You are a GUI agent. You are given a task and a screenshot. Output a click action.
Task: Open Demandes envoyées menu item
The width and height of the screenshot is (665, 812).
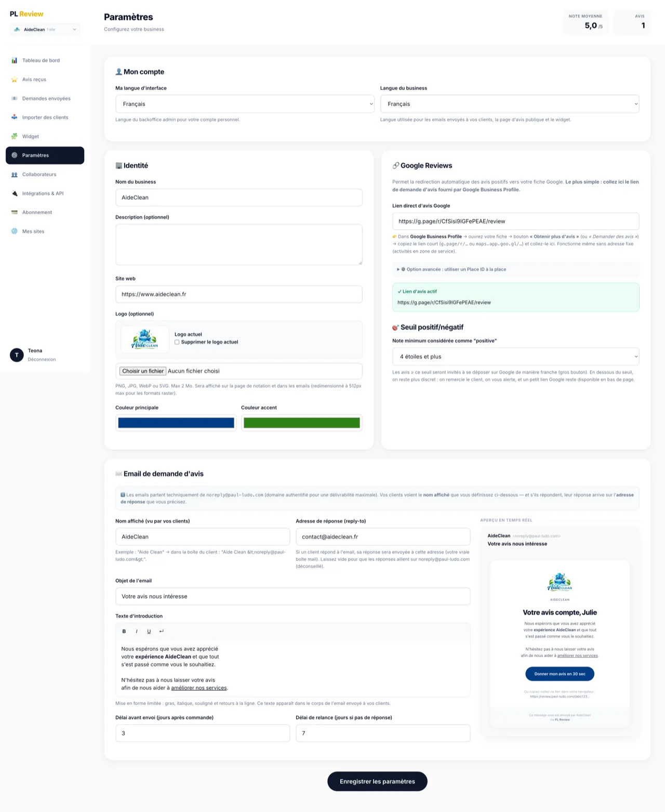click(x=45, y=98)
